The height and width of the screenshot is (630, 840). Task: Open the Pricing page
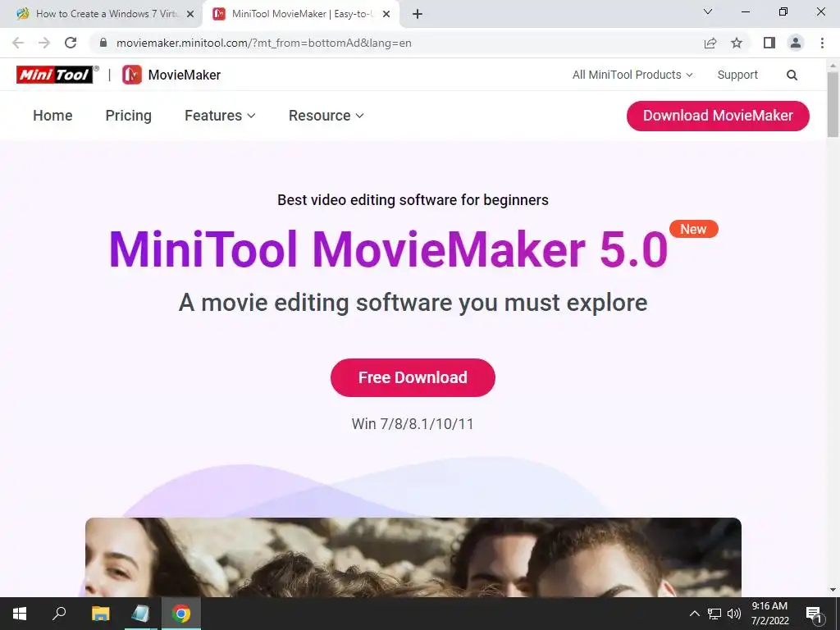(129, 116)
